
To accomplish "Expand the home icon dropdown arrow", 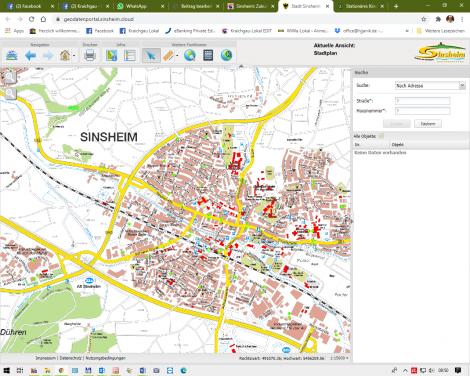I will click(x=74, y=56).
